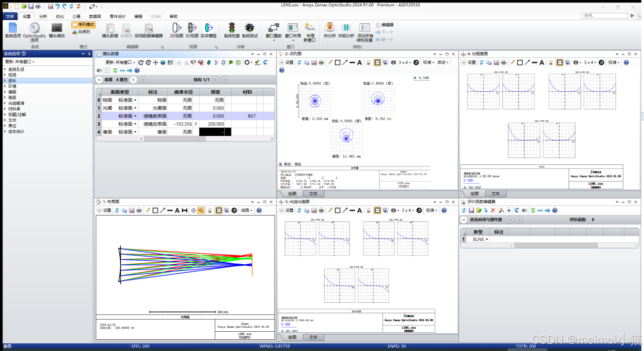This screenshot has height=351, width=644.
Task: Toggle lock icon in 1: 布局图 toolbar
Action: pos(210,210)
